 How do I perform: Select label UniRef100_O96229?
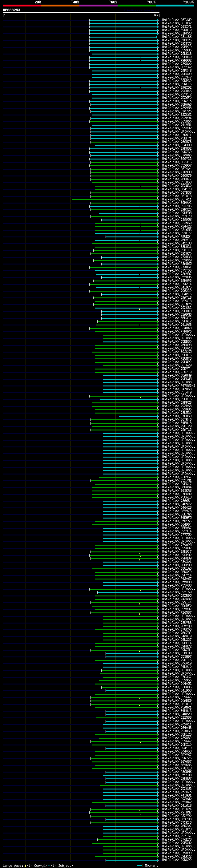[177, 291]
